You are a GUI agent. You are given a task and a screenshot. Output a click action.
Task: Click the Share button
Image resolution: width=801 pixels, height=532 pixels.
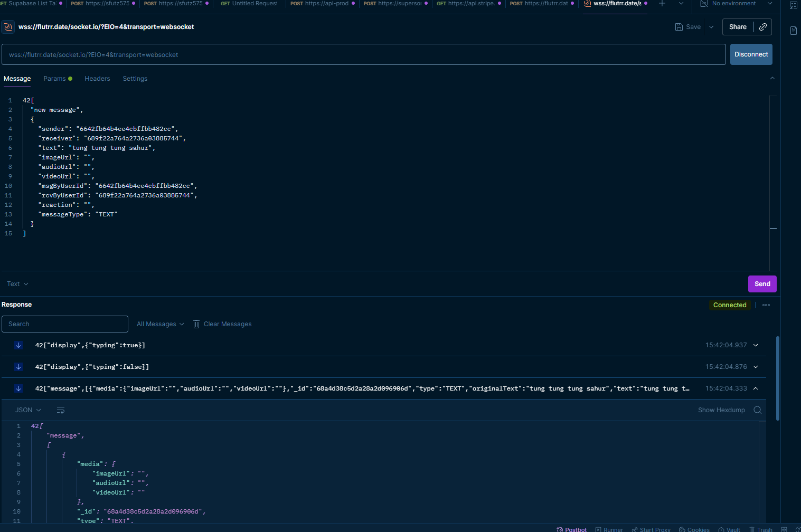tap(738, 27)
